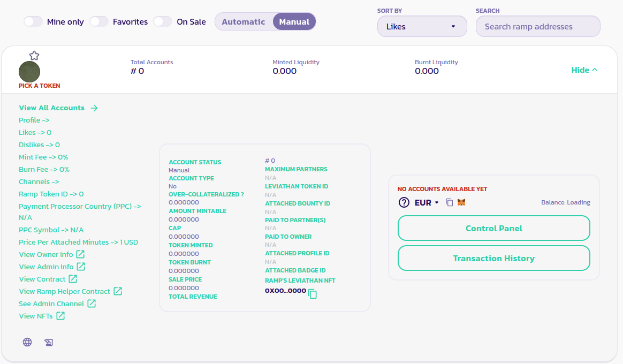This screenshot has height=364, width=623.
Task: Click the favorite star icon above token avatar
Action: (34, 56)
